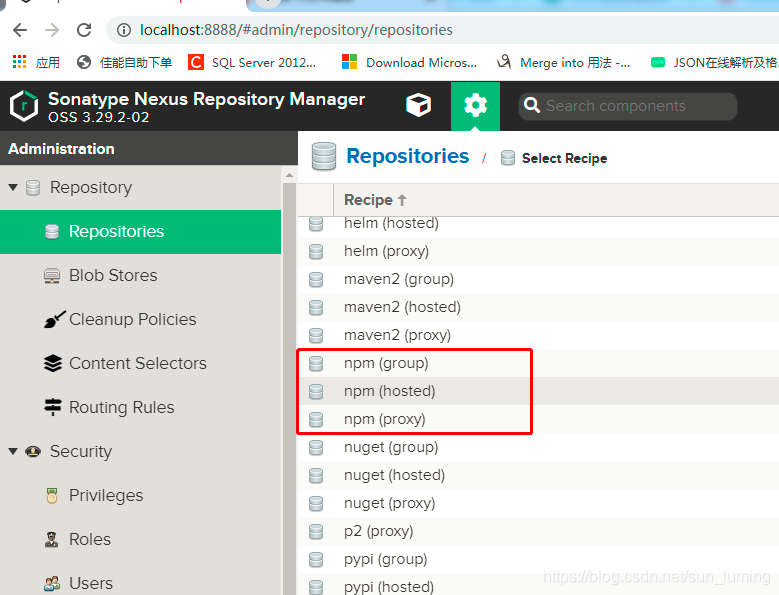Click the Blob Stores icon
This screenshot has height=595, width=779.
pos(52,276)
